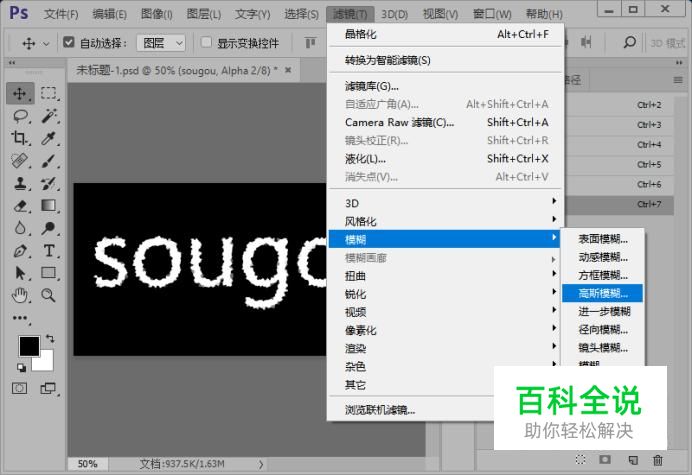Open the 图层(L) menu
This screenshot has height=475, width=692.
point(203,14)
